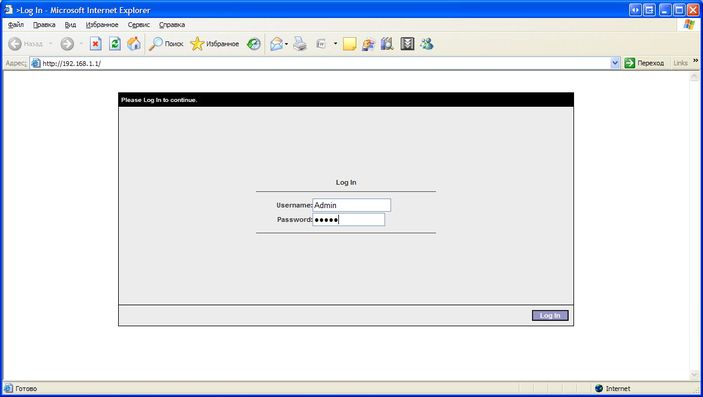Click the Forward navigation arrow icon
703x397 pixels.
67,44
